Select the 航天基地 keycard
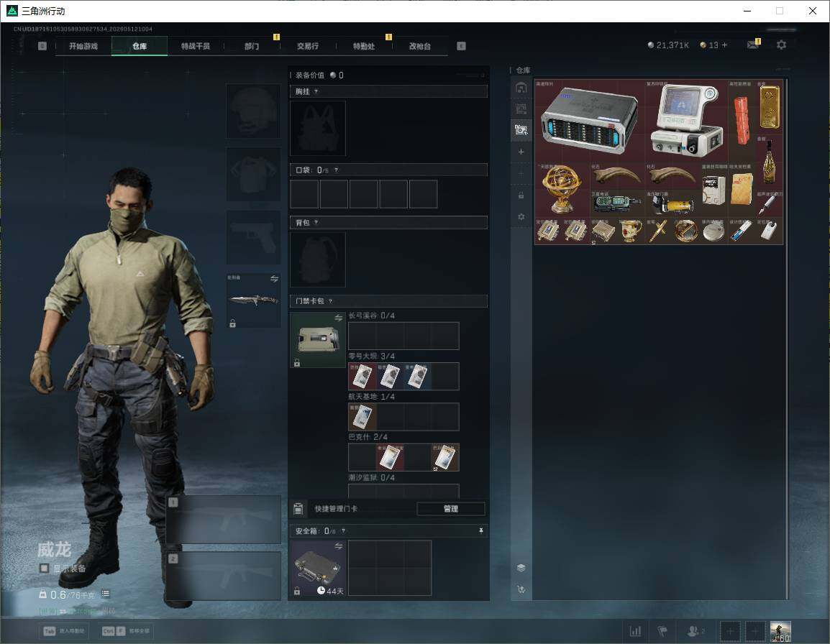The height and width of the screenshot is (644, 830). click(x=362, y=417)
